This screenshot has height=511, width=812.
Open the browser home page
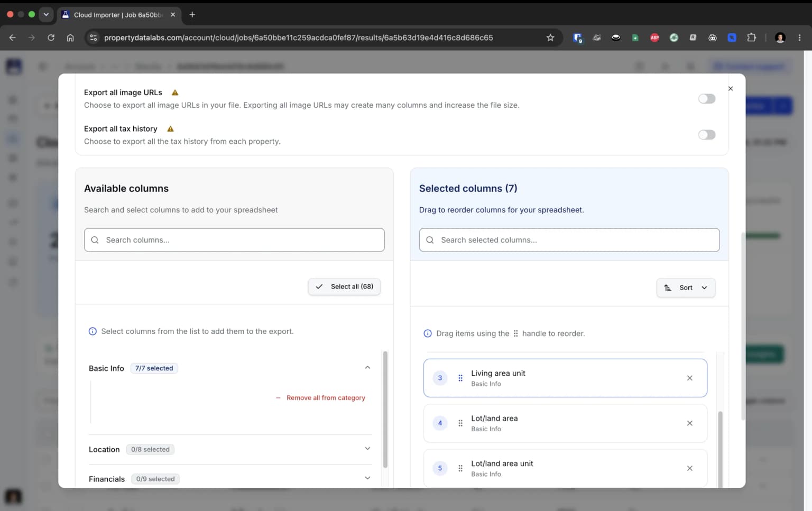[70, 38]
